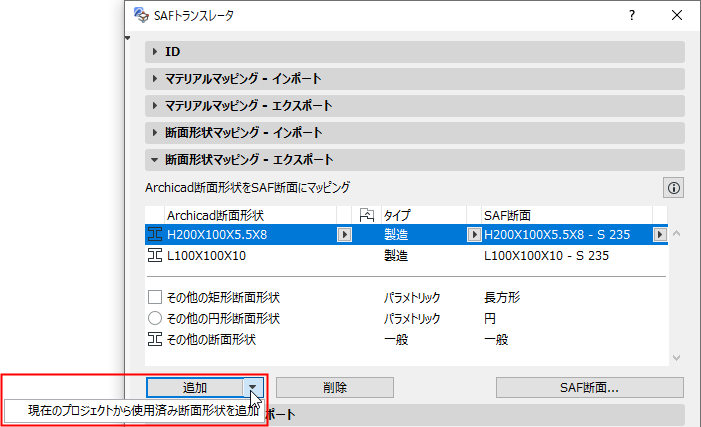Viewport: 701px width, 427px height.
Task: Expand マテリアルマッピング - エクスポート panel
Action: click(415, 106)
